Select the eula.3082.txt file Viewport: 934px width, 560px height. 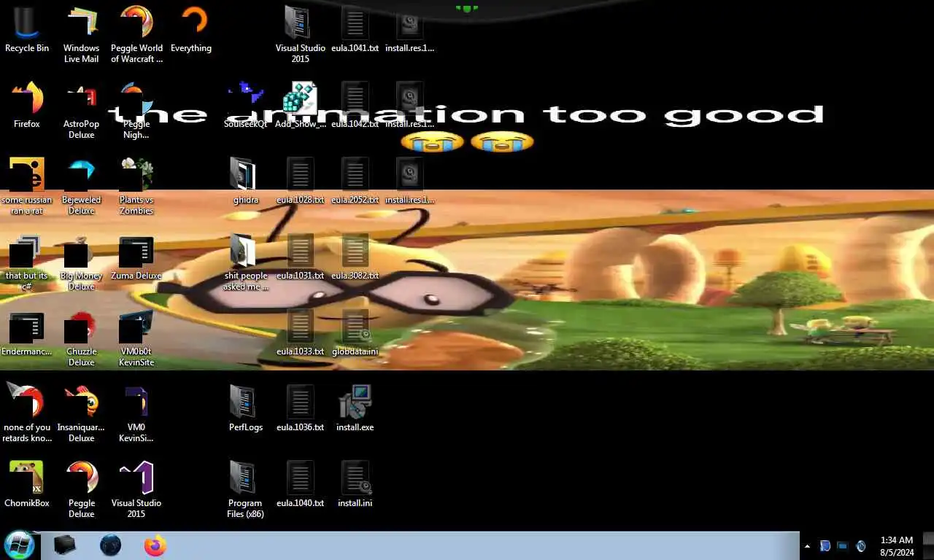(355, 258)
